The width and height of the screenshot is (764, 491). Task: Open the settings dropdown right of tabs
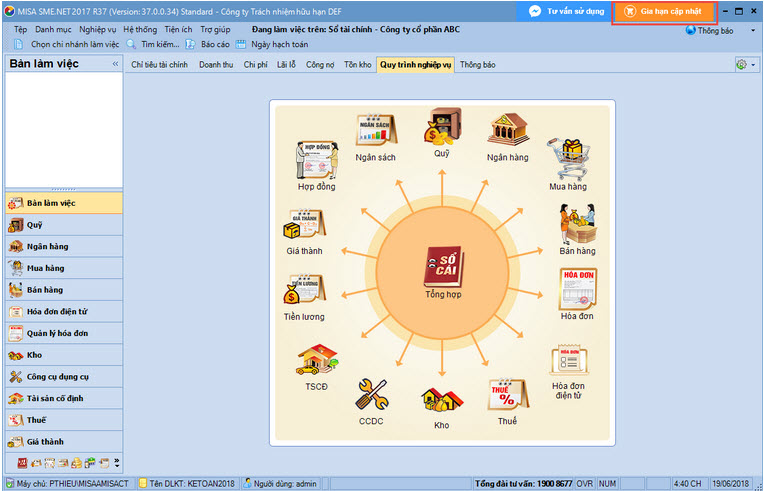point(745,64)
